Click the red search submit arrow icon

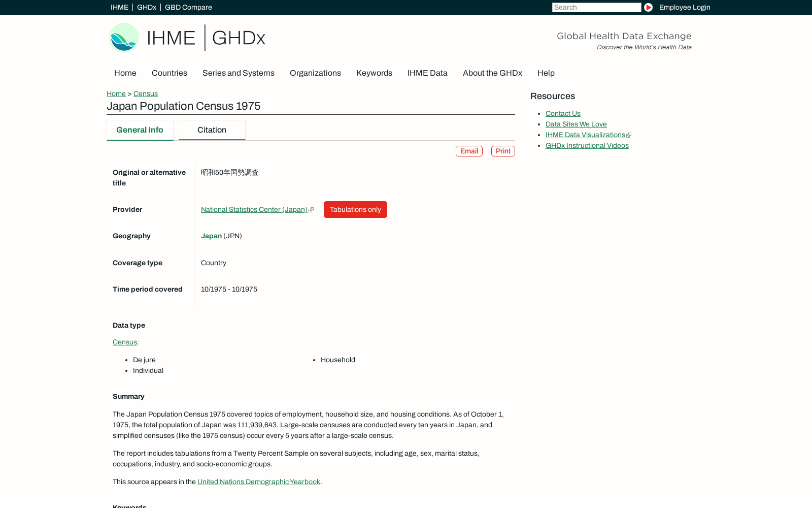tap(648, 7)
